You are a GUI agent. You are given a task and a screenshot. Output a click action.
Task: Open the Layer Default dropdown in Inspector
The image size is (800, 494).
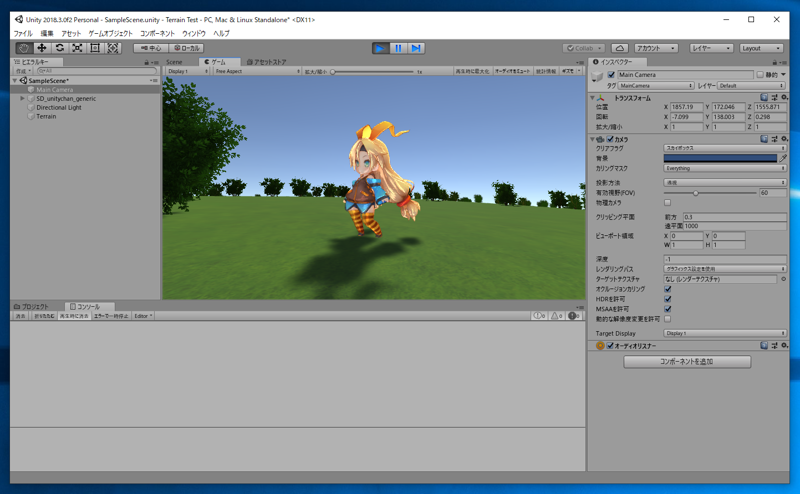752,86
